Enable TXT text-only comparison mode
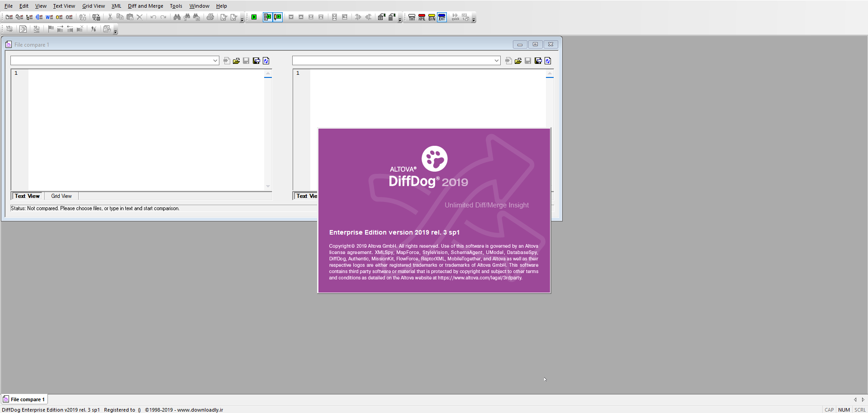The image size is (868, 413). [x=412, y=17]
